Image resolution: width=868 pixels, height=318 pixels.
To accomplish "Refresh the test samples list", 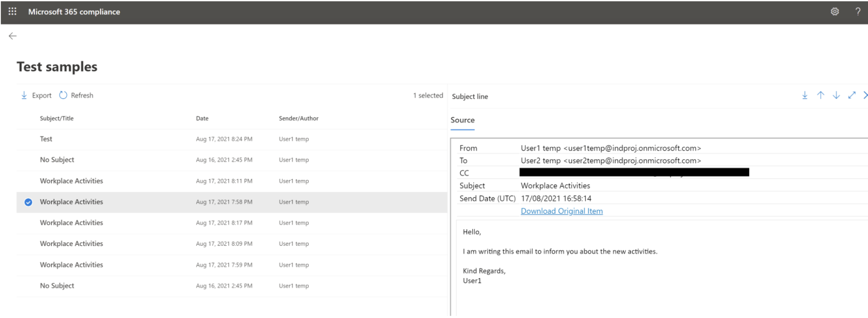I will [76, 95].
